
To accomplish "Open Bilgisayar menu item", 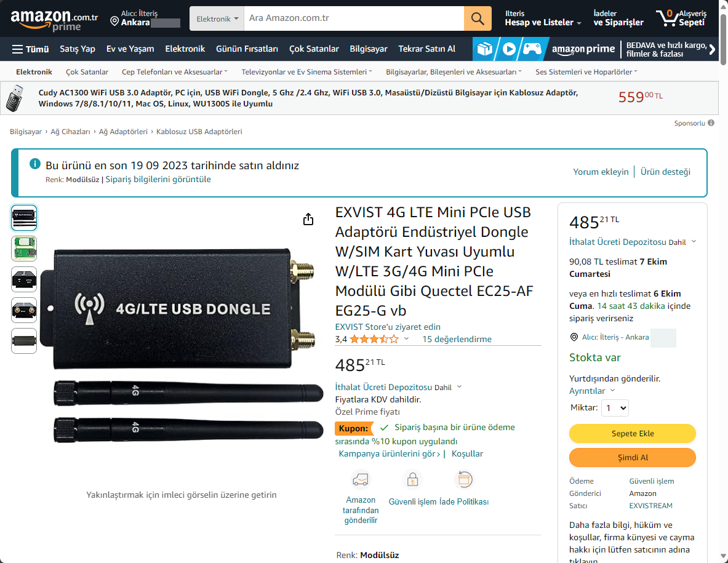I will pyautogui.click(x=368, y=49).
